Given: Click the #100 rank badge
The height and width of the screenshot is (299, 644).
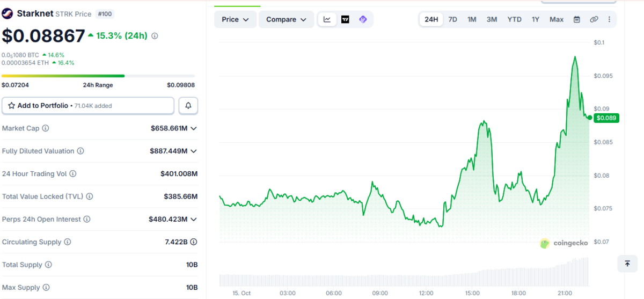Looking at the screenshot, I should click(105, 14).
